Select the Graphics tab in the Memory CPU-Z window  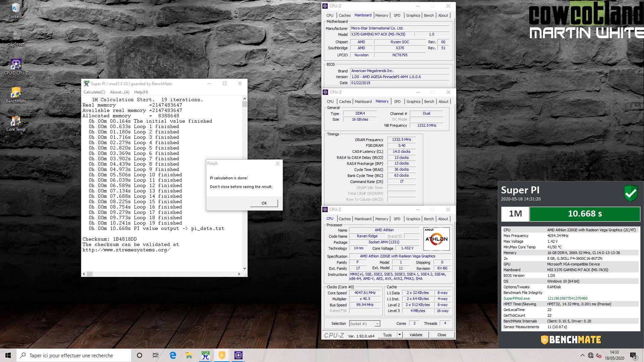tap(413, 102)
